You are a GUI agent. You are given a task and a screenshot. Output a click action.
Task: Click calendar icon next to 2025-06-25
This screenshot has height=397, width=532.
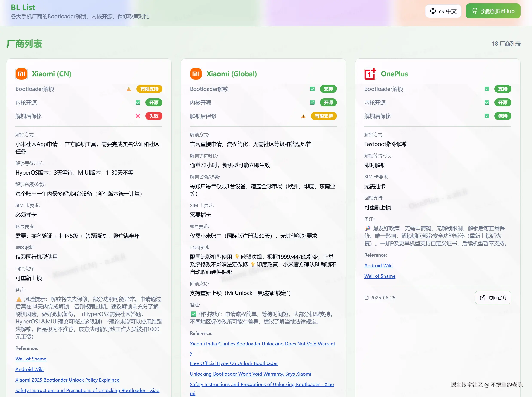367,298
